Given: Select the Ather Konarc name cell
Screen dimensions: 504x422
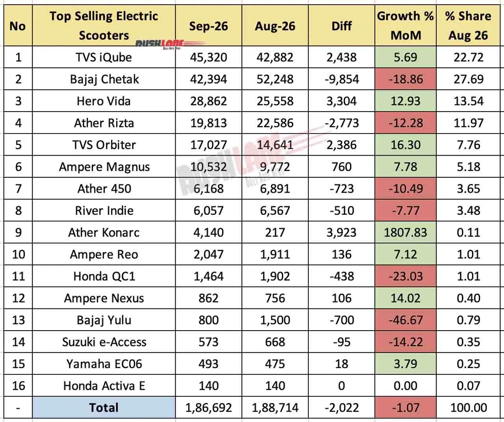Looking at the screenshot, I should pos(104,232).
